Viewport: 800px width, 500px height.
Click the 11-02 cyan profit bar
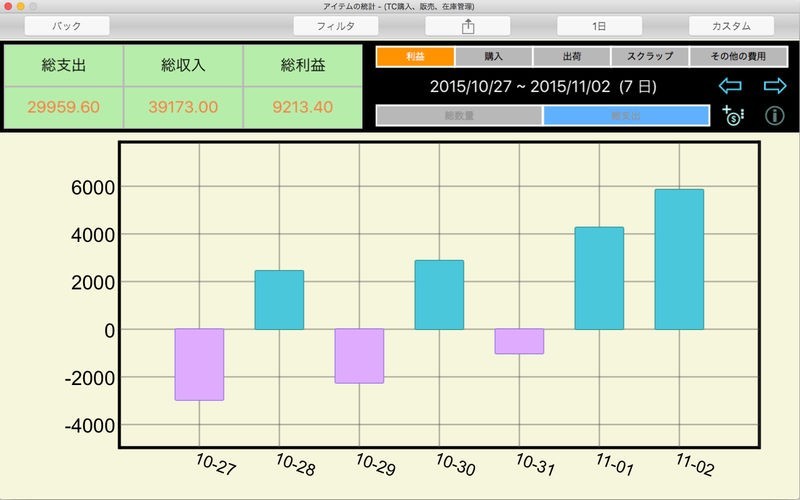[x=679, y=259]
